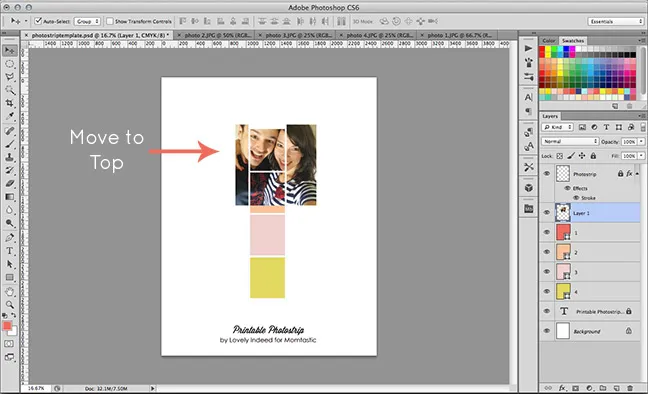
Task: Select the Zoom tool in the toolbox
Action: 9,305
